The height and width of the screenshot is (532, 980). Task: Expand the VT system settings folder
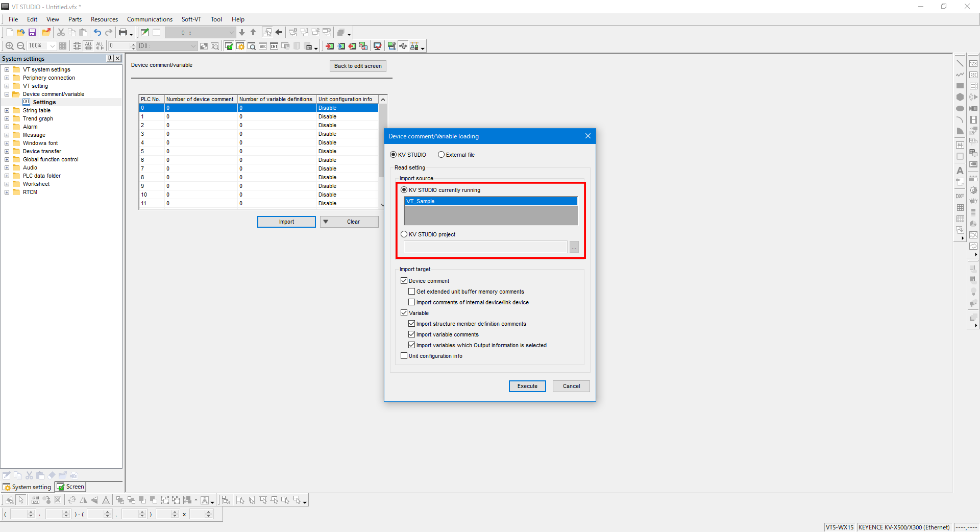(x=7, y=69)
